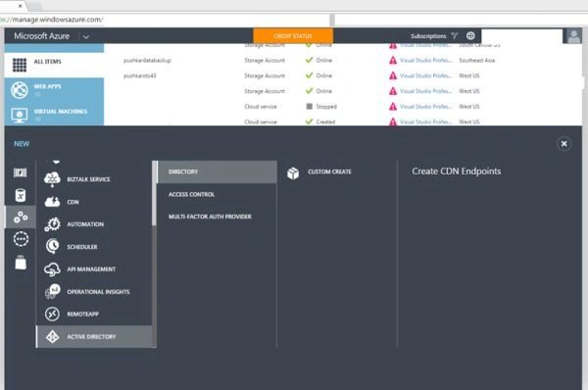The height and width of the screenshot is (390, 588).
Task: Open the Network Services category icon
Action: pos(21,239)
